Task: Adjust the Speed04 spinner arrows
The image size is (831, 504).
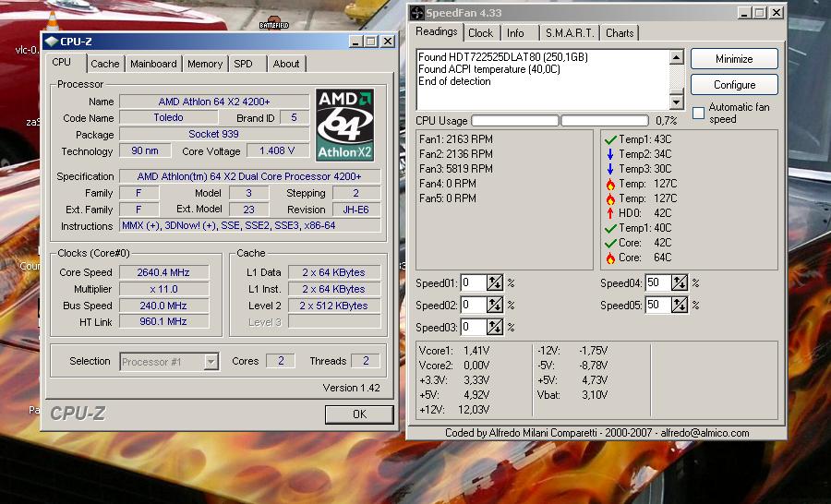Action: coord(680,283)
